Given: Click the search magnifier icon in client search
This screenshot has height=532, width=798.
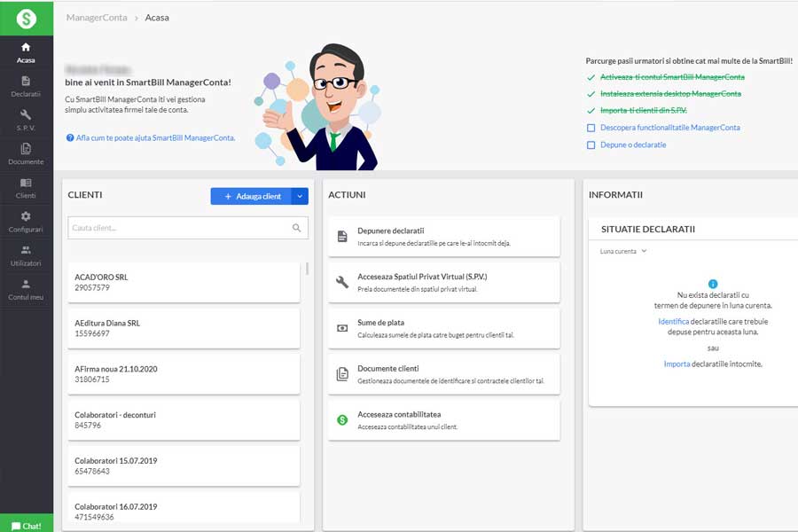Looking at the screenshot, I should click(297, 228).
